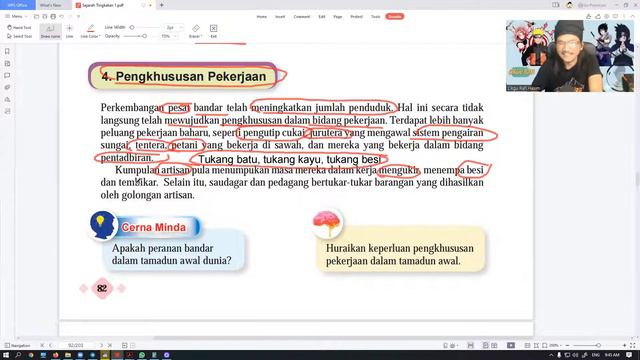Image resolution: width=640 pixels, height=360 pixels.
Task: Open a new tab with plus button
Action: click(x=162, y=5)
